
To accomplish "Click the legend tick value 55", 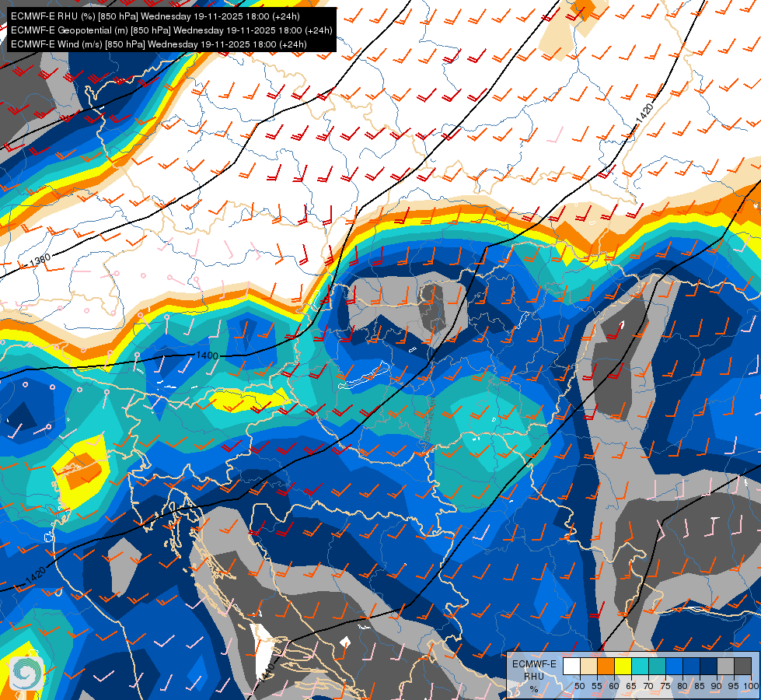I will coord(597,686).
